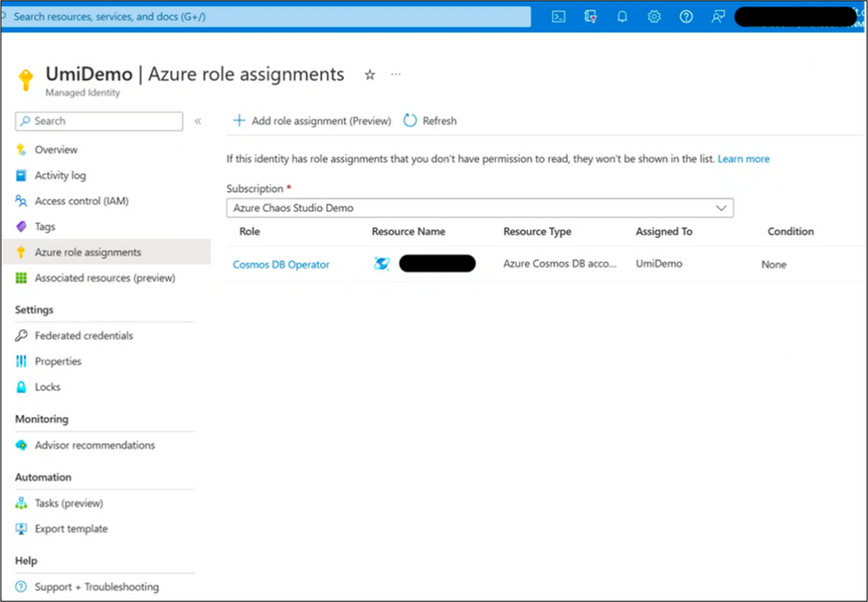Open the Feedback icon in top bar
This screenshot has width=868, height=602.
(718, 17)
